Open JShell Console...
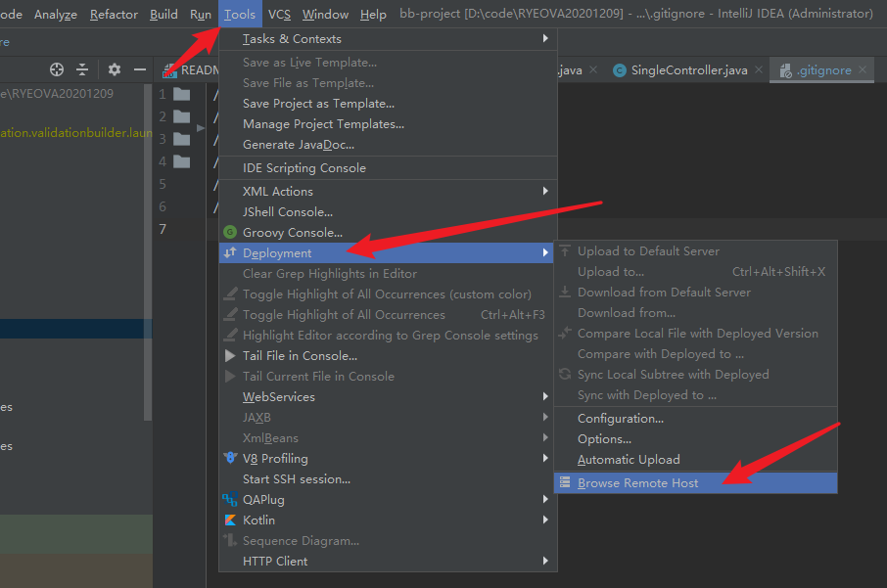887x588 pixels. pos(388,212)
